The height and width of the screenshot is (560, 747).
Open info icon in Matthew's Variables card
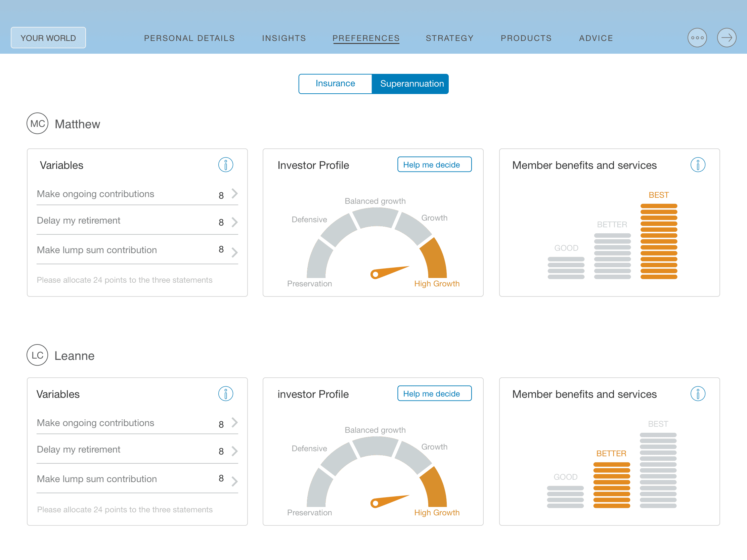[x=226, y=165]
